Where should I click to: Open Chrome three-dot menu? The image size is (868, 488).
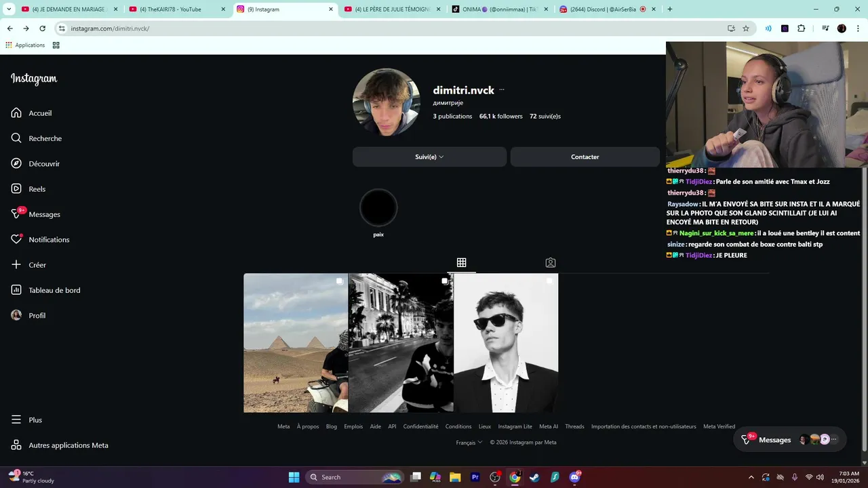858,28
